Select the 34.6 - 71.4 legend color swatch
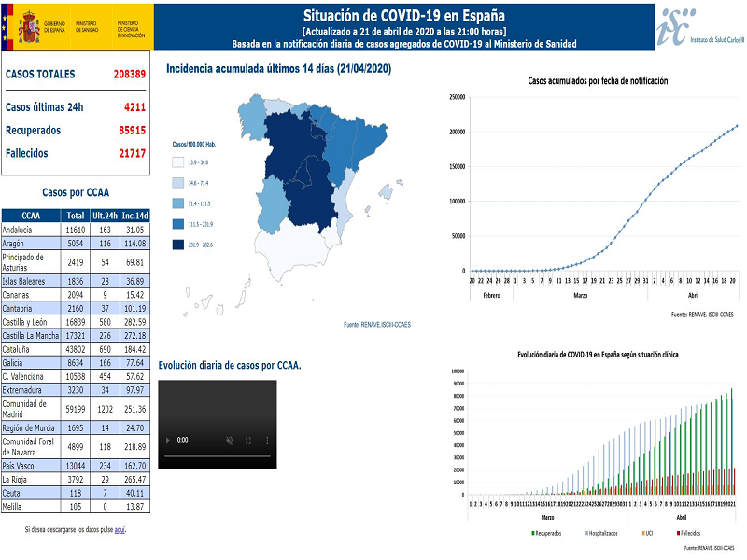 177,183
